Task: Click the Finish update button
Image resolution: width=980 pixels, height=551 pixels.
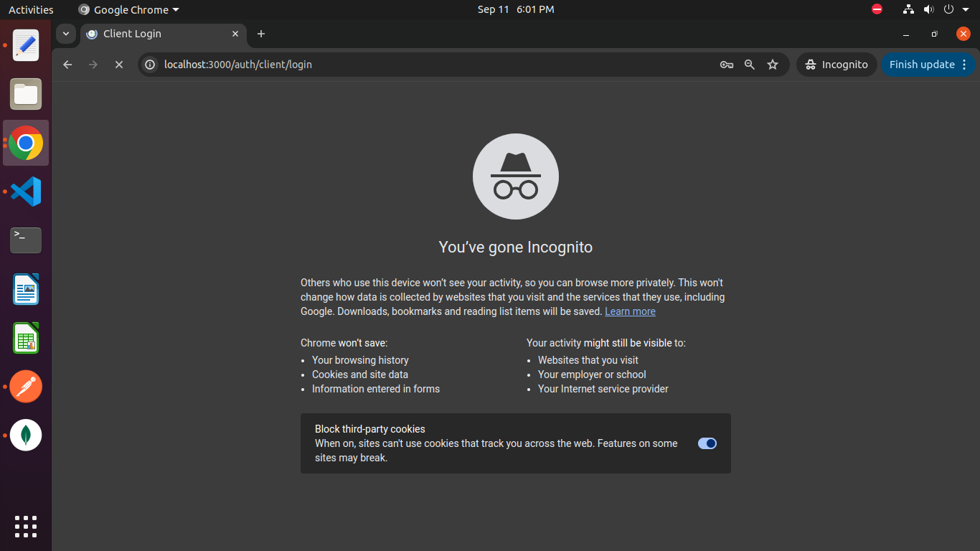Action: point(921,65)
